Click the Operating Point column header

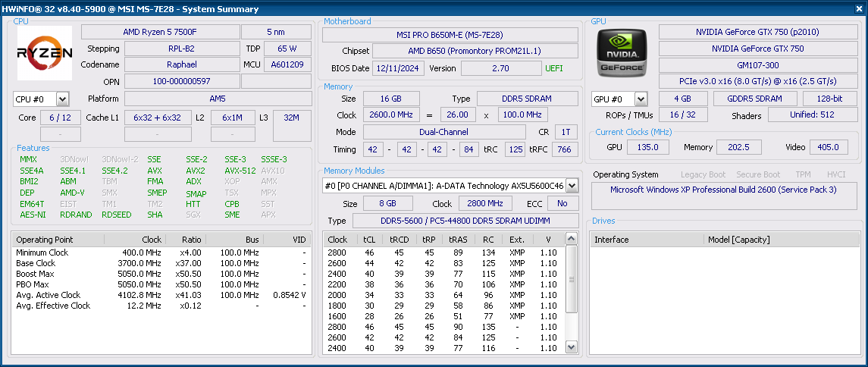tap(45, 240)
